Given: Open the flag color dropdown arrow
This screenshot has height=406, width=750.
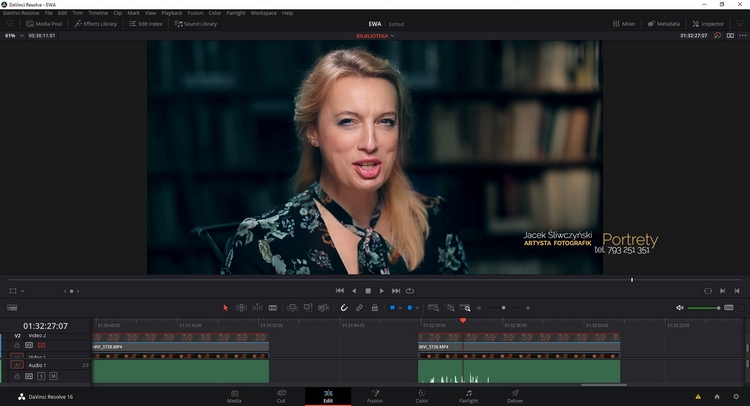Looking at the screenshot, I should [x=400, y=308].
